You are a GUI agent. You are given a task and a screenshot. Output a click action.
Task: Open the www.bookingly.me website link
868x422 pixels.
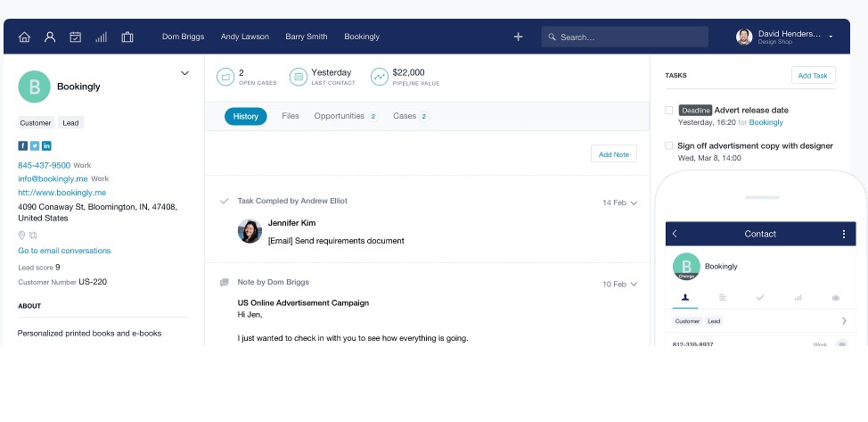[62, 193]
